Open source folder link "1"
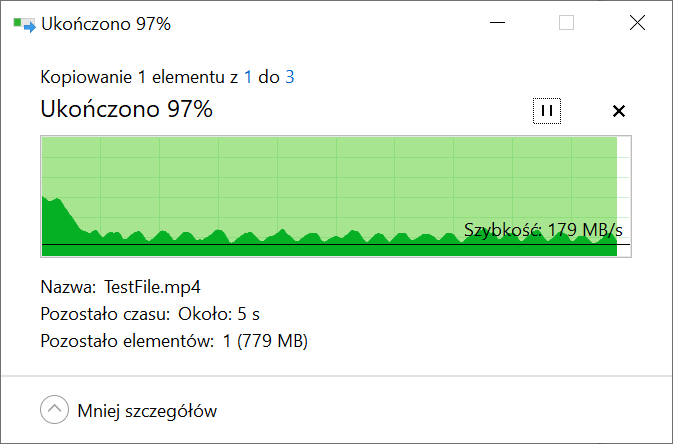 pyautogui.click(x=248, y=77)
